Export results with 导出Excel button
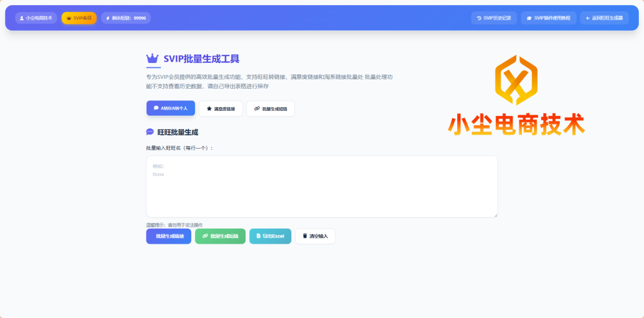The height and width of the screenshot is (318, 644). click(270, 236)
